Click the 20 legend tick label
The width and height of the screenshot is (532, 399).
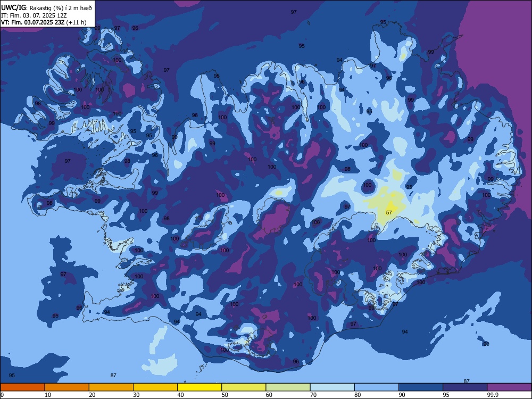(x=92, y=395)
